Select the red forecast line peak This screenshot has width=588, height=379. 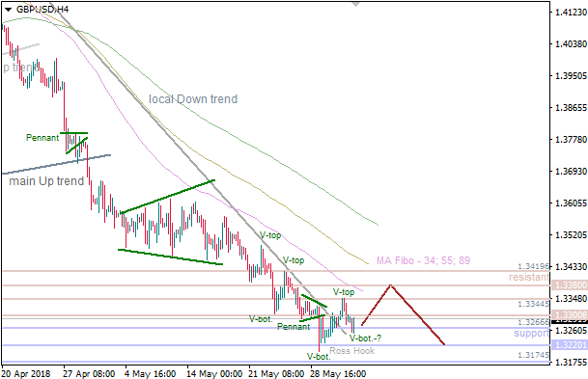click(x=391, y=285)
